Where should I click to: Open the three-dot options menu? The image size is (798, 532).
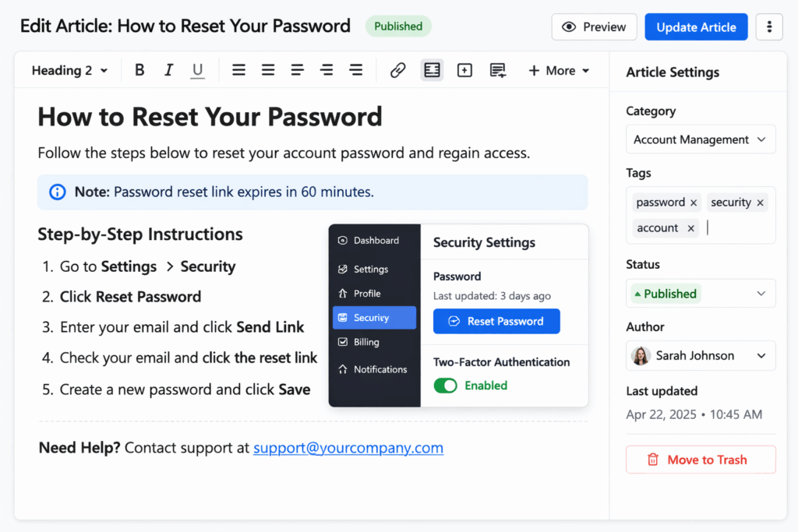click(x=769, y=27)
